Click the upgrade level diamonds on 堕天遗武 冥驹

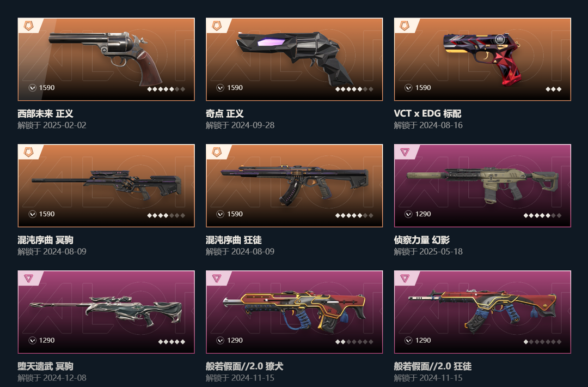171,342
